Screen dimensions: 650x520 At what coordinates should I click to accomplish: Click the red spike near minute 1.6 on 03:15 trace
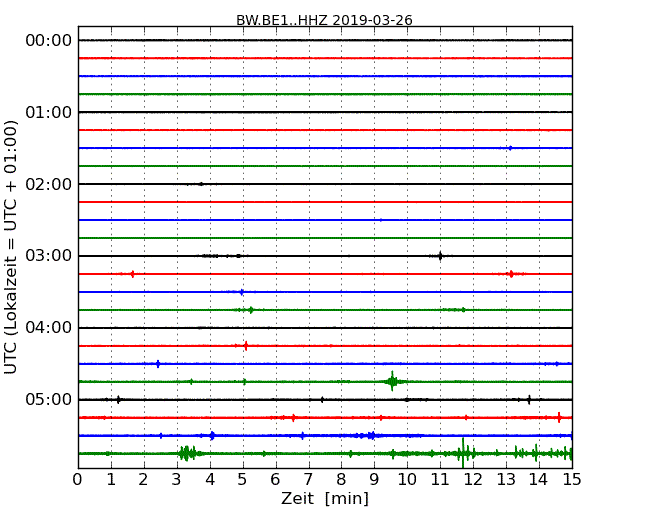(x=133, y=274)
